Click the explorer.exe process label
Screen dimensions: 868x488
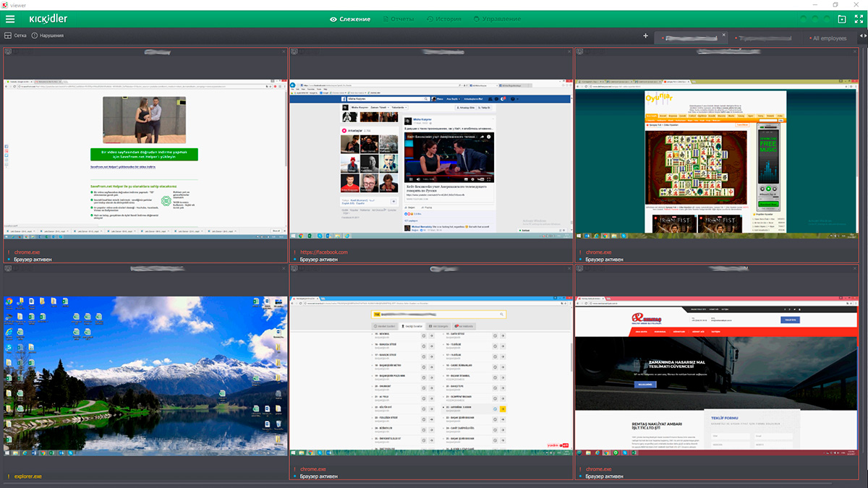(x=27, y=476)
